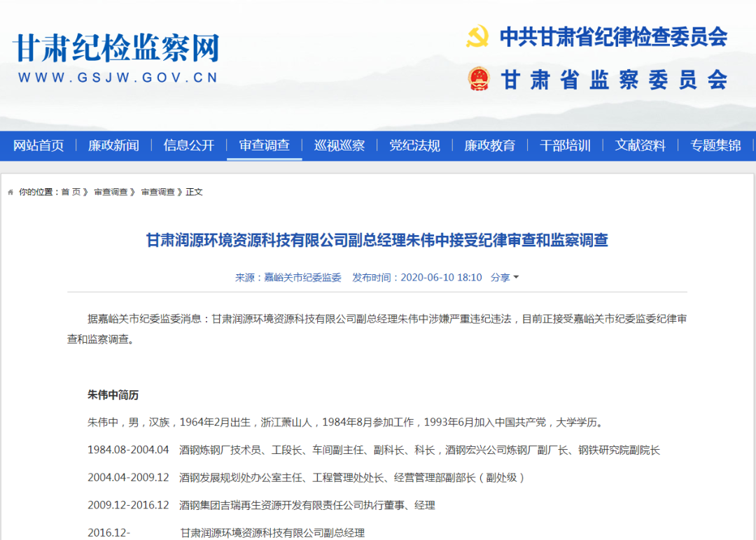Click 甘肃省监察委员会 header title
The width and height of the screenshot is (756, 540).
point(614,80)
